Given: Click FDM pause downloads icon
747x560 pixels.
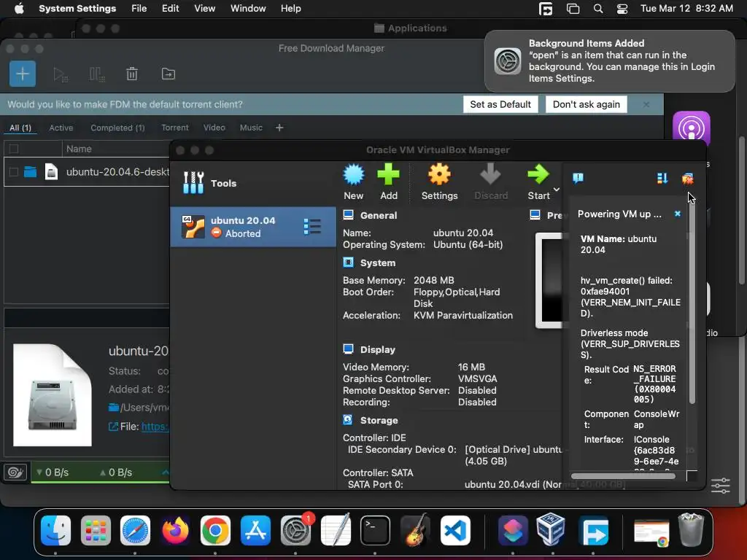Looking at the screenshot, I should pos(97,74).
